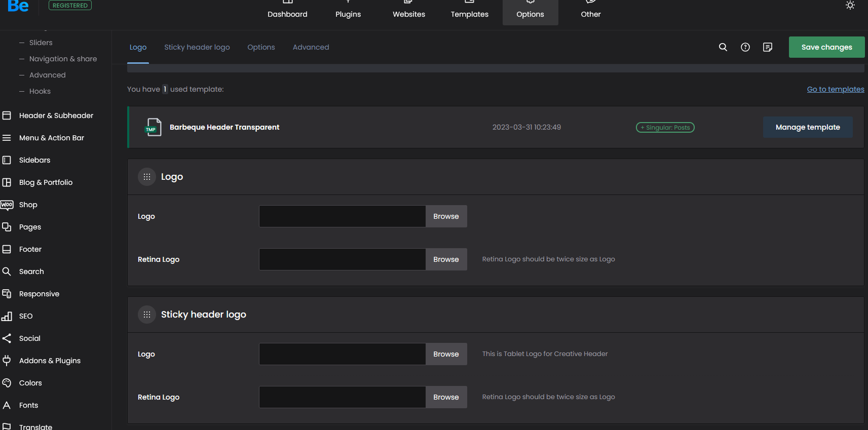Select Navigation & share in sidebar
This screenshot has width=868, height=430.
(63, 59)
